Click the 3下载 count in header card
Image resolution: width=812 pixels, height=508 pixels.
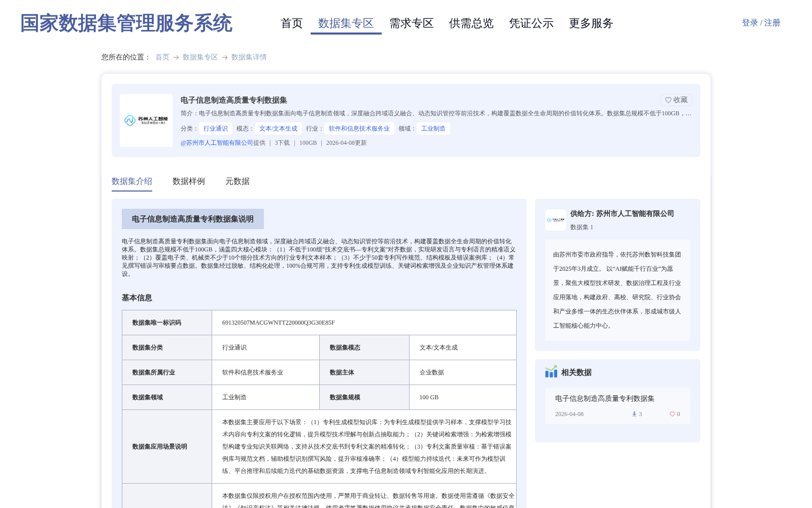[282, 143]
